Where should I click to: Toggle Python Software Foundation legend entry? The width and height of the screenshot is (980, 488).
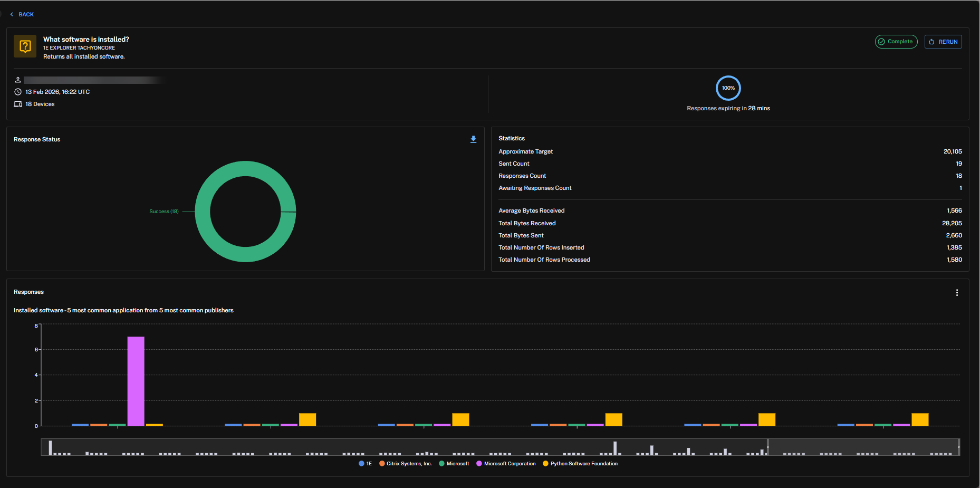click(x=580, y=464)
